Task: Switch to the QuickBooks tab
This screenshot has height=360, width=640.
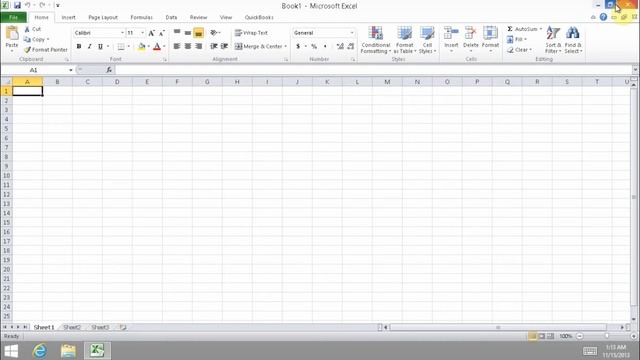Action: click(259, 18)
